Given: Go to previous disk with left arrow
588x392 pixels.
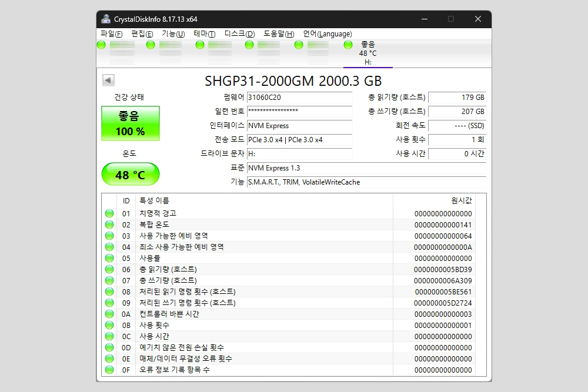Looking at the screenshot, I should coord(108,80).
